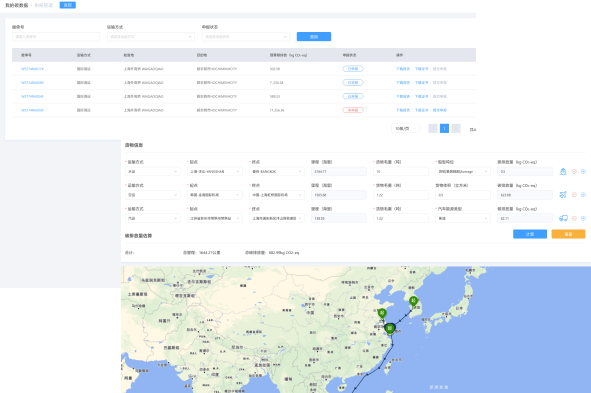The image size is (591, 393).
Task: Click the blue query button beside the filters
Action: click(x=314, y=37)
